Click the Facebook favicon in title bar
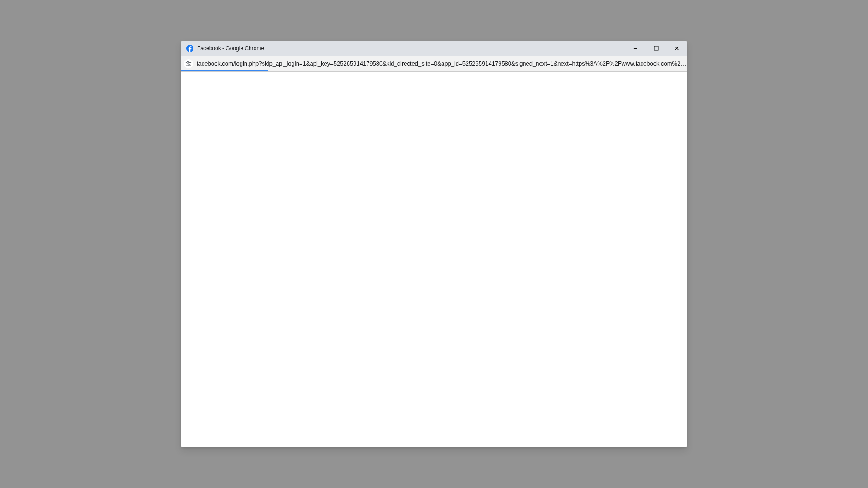The width and height of the screenshot is (868, 488). coord(190,48)
